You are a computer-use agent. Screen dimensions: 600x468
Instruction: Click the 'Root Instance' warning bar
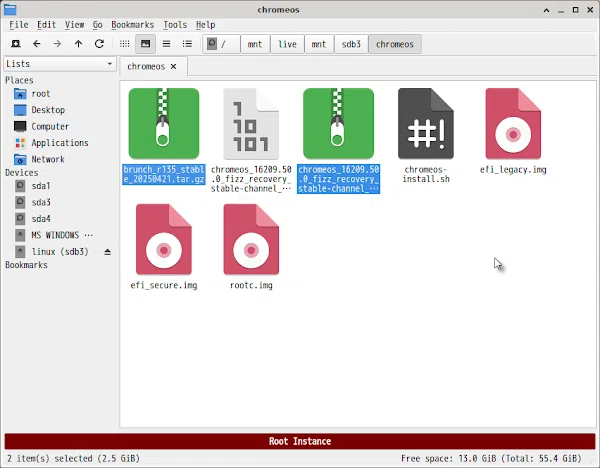[x=300, y=441]
